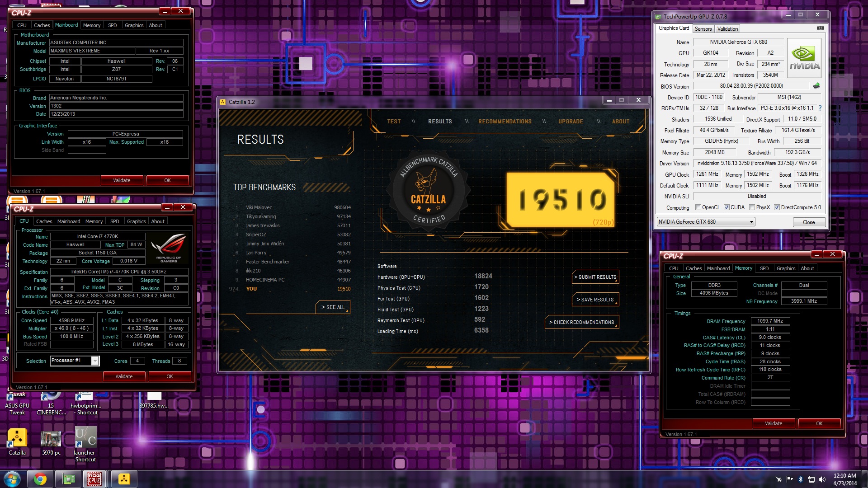Viewport: 868px width, 488px height.
Task: Click the NVIDIA logo in GPU-Z
Action: (x=804, y=58)
